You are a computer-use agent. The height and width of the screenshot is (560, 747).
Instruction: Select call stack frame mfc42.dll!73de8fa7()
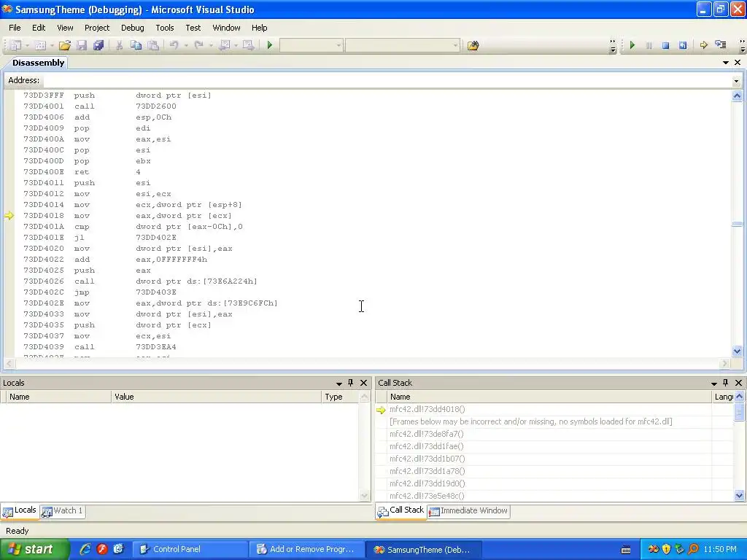[x=426, y=434]
